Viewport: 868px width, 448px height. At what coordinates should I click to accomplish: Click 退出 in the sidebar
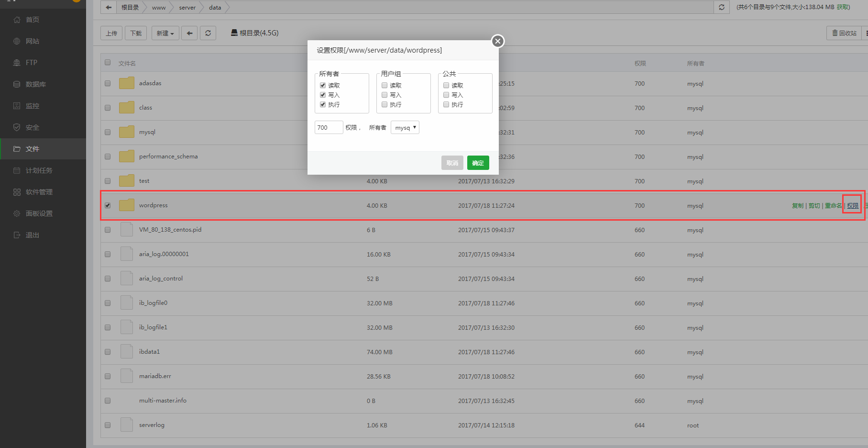(x=43, y=235)
